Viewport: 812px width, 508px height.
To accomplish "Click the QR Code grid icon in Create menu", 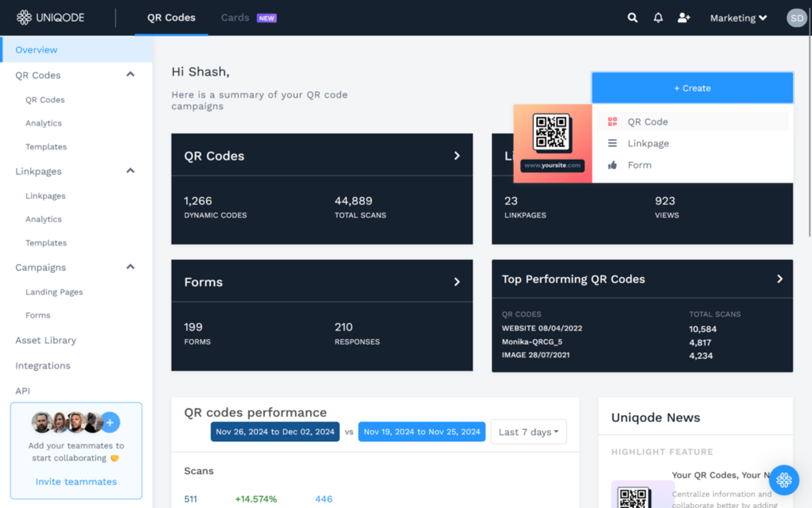I will [x=612, y=122].
